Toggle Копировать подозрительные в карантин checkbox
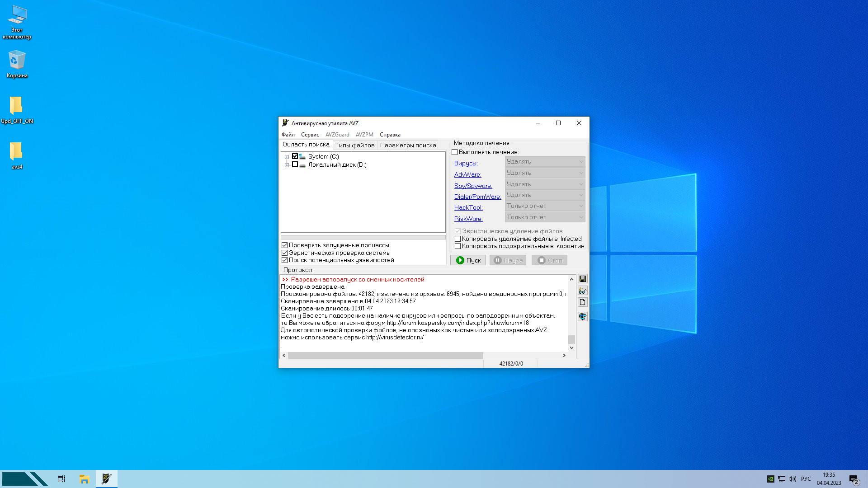868x488 pixels. point(458,246)
